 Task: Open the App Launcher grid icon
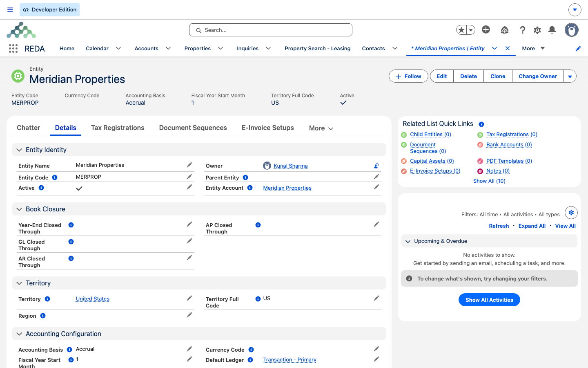click(13, 49)
